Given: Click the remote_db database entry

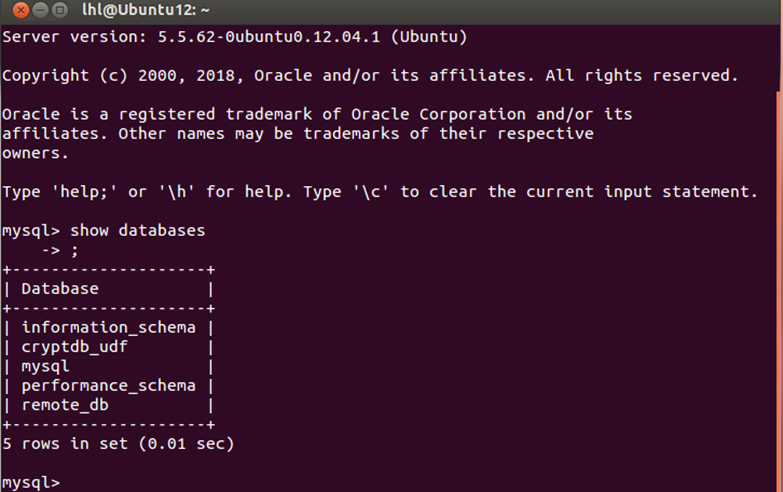Looking at the screenshot, I should coord(64,405).
